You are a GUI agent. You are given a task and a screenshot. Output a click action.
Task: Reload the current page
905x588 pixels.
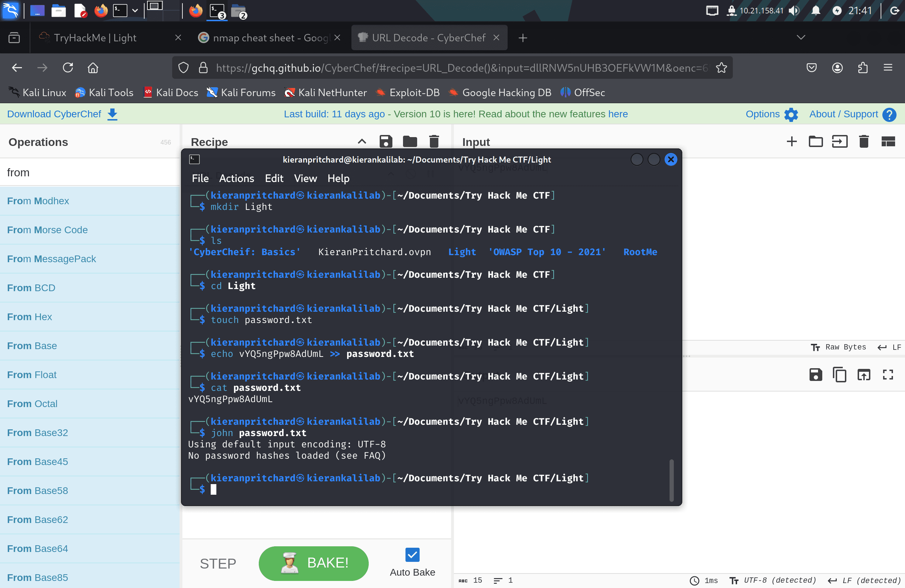point(68,67)
